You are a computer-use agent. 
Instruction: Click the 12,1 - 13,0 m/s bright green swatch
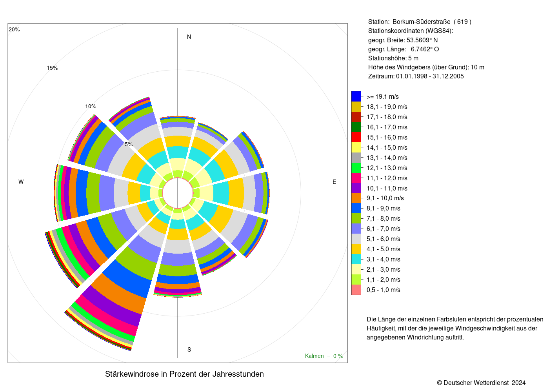click(x=356, y=168)
